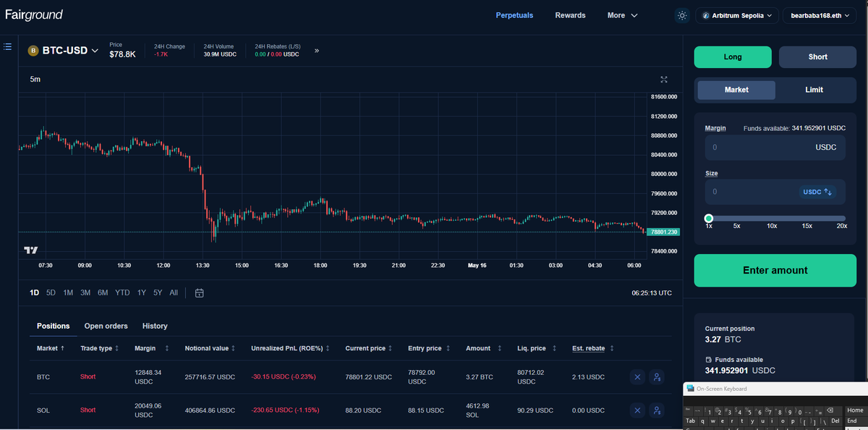868x430 pixels.
Task: Click the BTC row Short trade type
Action: coord(88,377)
